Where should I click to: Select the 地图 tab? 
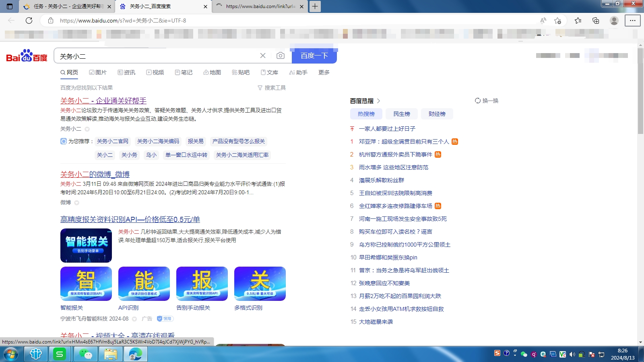point(212,72)
